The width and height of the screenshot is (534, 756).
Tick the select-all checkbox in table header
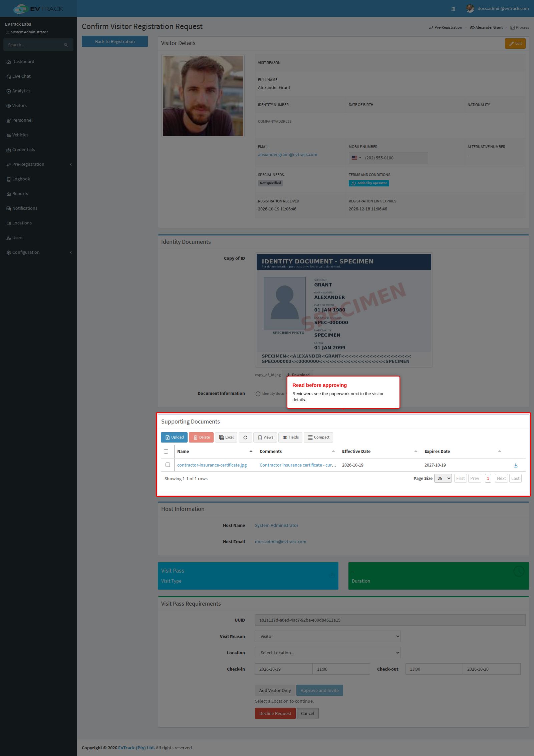tap(166, 452)
